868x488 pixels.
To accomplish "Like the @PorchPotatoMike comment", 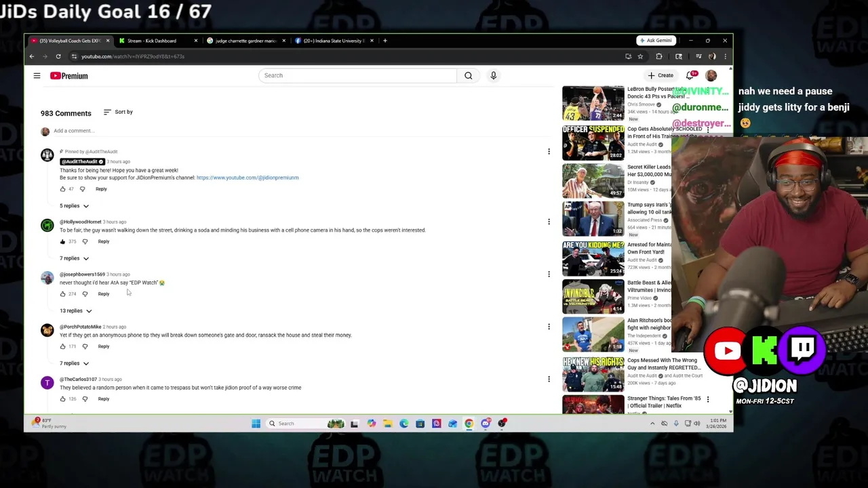I will [x=62, y=346].
